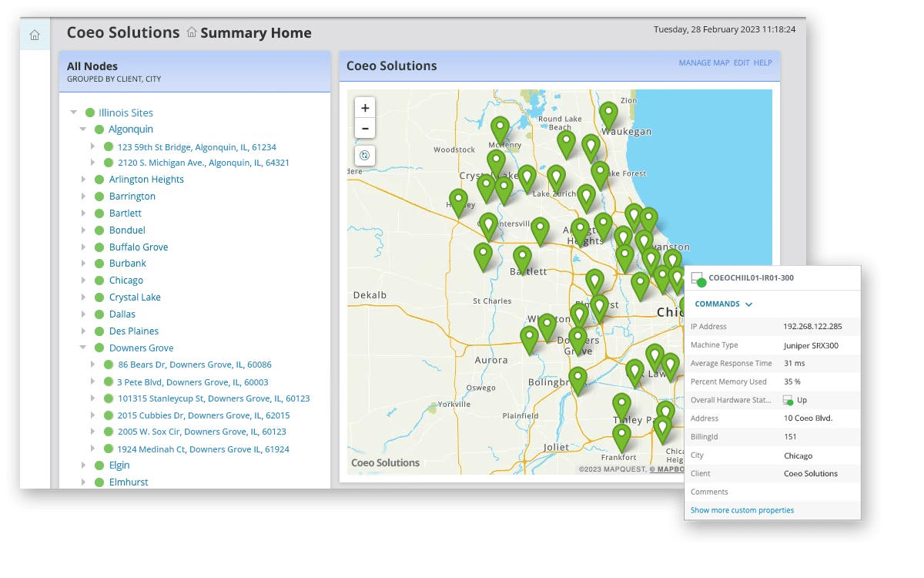Screen dimensions: 924x578
Task: Open 2120 S. Michigan Ave., Algonquin node
Action: [203, 163]
